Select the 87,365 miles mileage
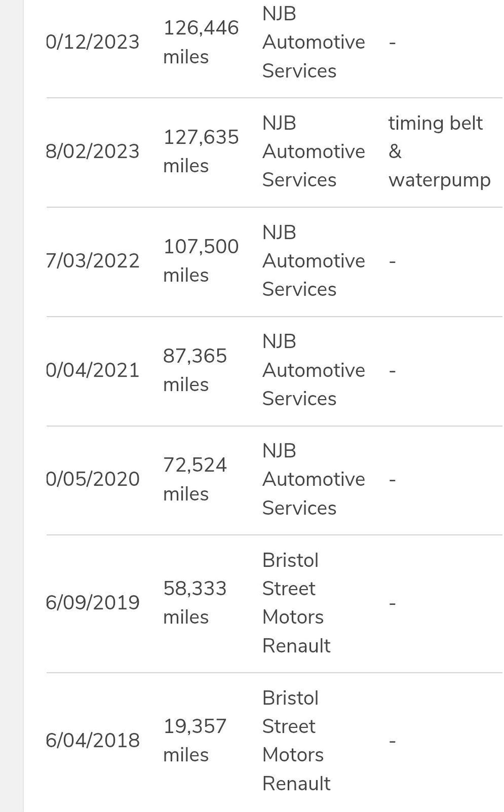 click(195, 370)
